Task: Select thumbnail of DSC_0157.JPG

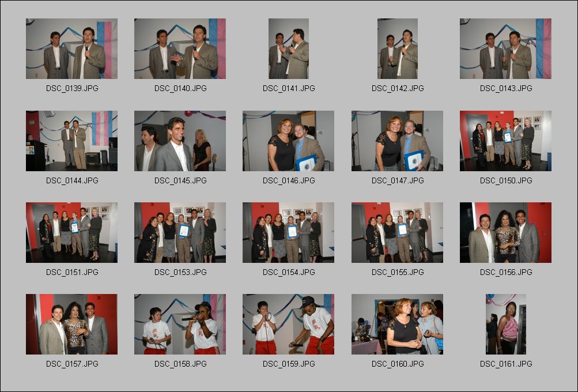Action: click(71, 324)
